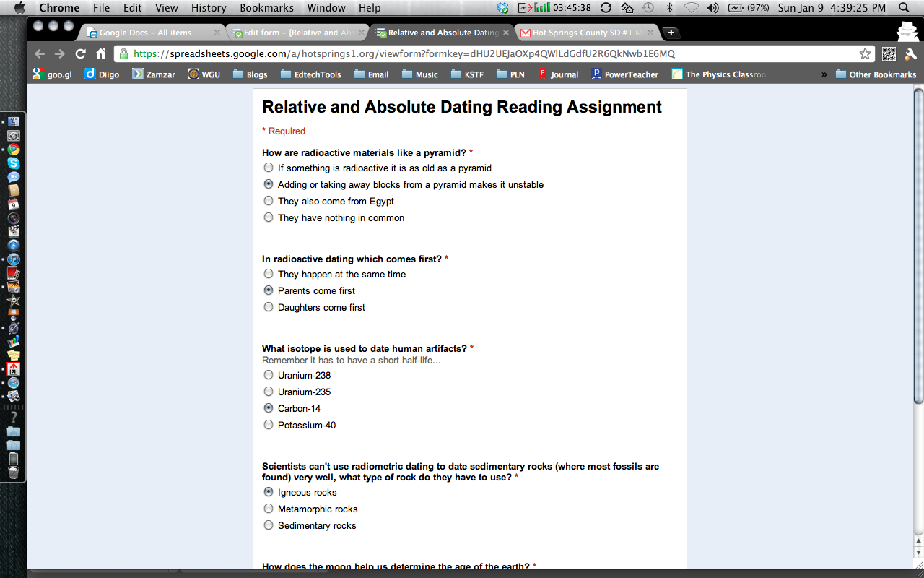Go to the Home page icon
924x578 pixels.
(x=101, y=53)
